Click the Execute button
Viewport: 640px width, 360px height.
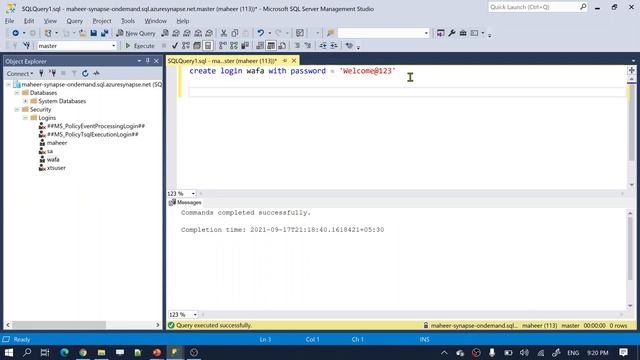point(140,46)
